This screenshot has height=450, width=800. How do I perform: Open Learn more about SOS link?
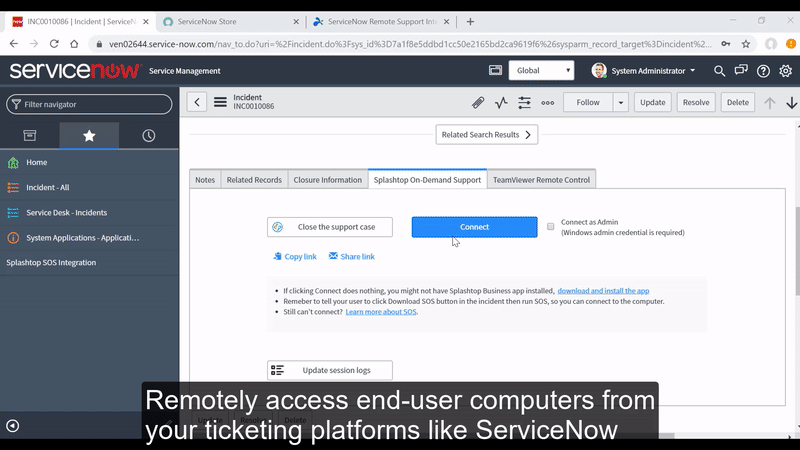click(381, 312)
